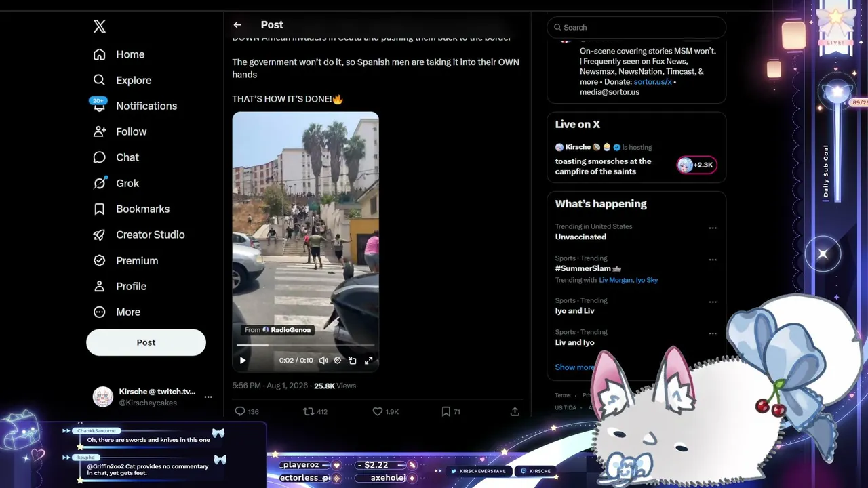Open the Profile person icon
Image resolution: width=868 pixels, height=488 pixels.
100,286
